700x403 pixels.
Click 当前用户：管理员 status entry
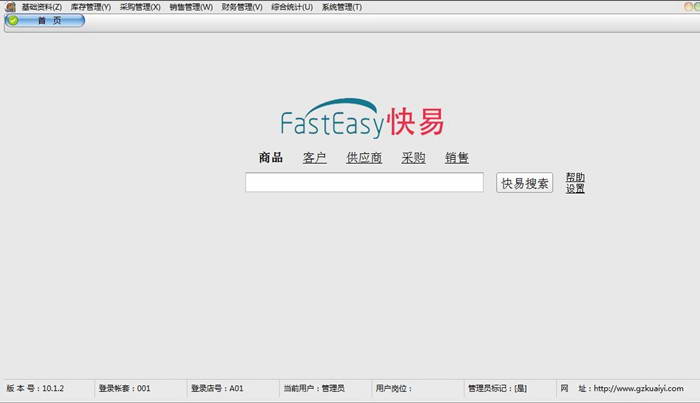[x=314, y=388]
